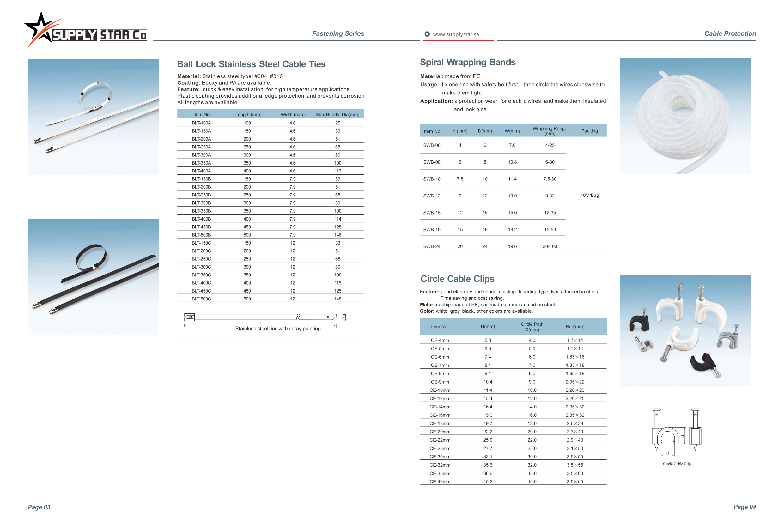Click the Nail(mm) column header

[x=575, y=327]
